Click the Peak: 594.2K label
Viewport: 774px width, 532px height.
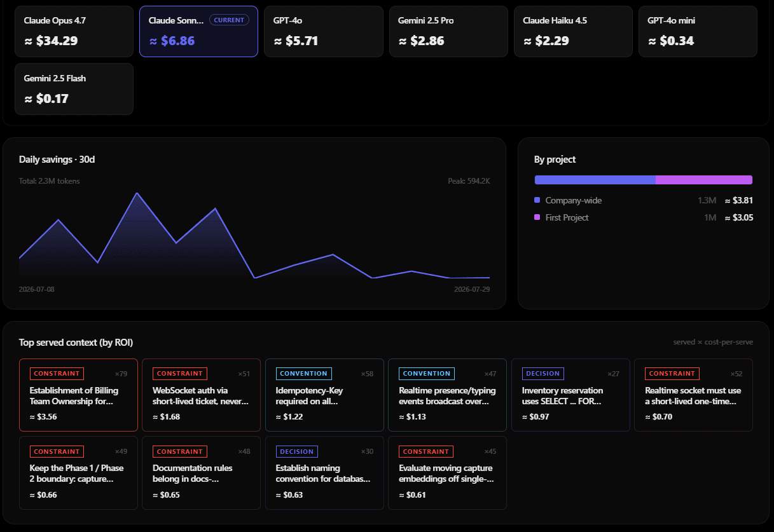469,181
